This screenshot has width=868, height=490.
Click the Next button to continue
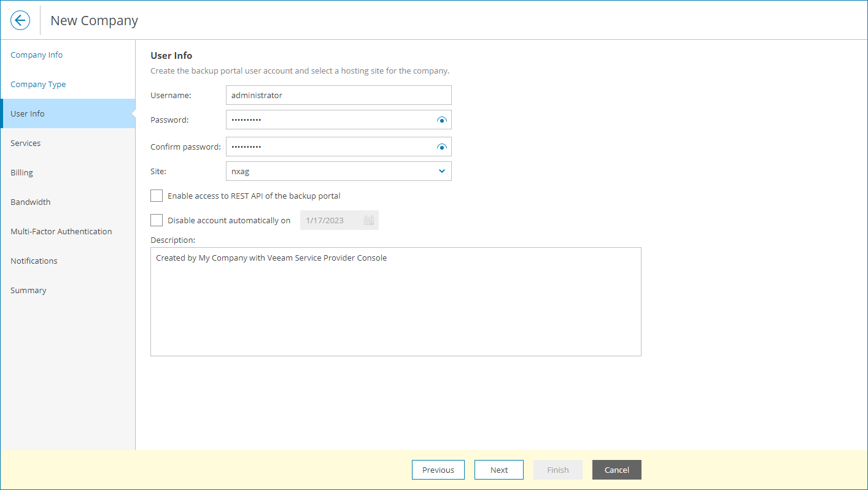[x=498, y=470]
